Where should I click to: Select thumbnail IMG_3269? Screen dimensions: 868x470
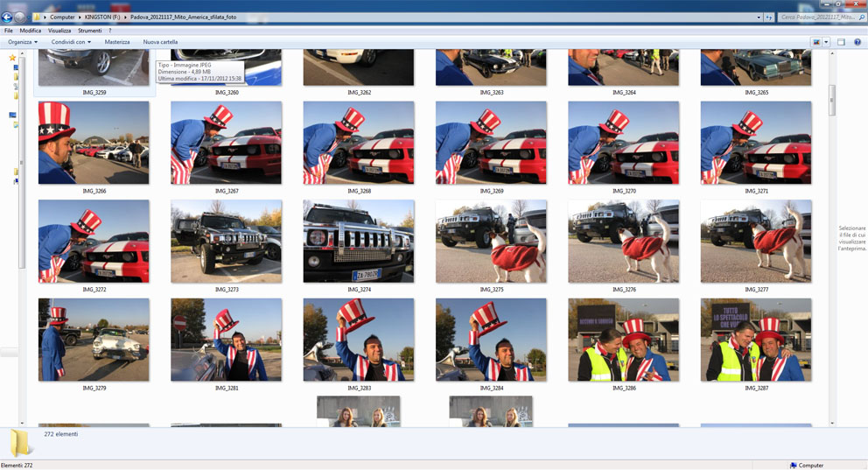491,143
